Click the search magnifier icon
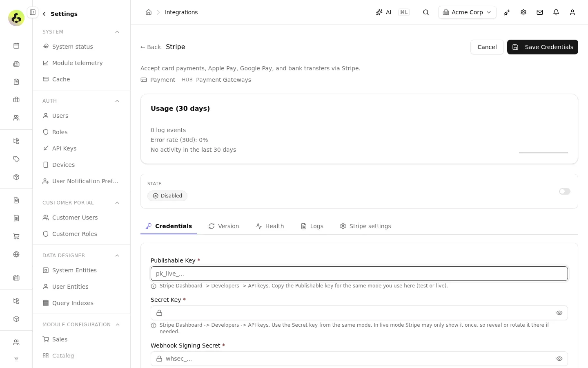The height and width of the screenshot is (368, 588). click(426, 12)
